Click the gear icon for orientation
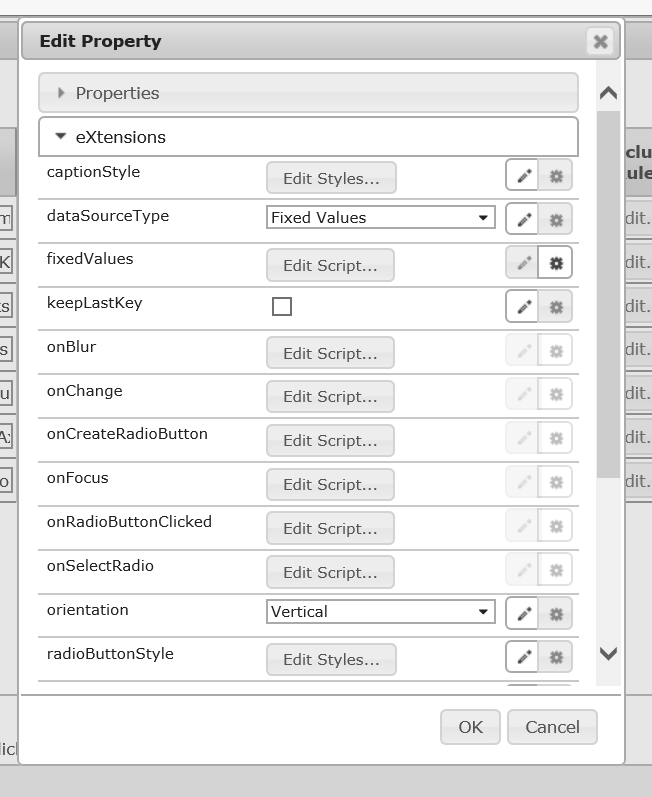The width and height of the screenshot is (652, 797). tap(556, 613)
